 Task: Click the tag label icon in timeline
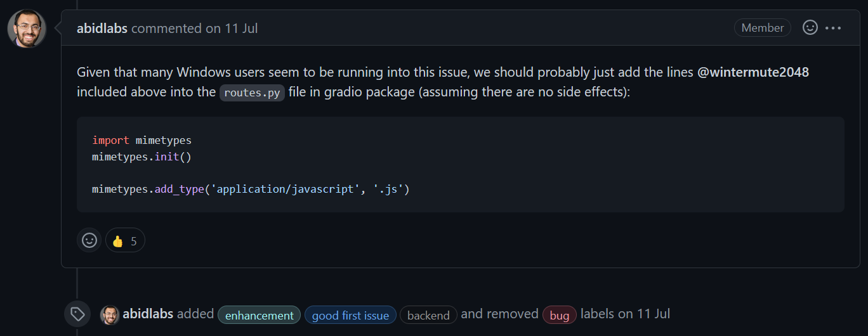point(77,314)
